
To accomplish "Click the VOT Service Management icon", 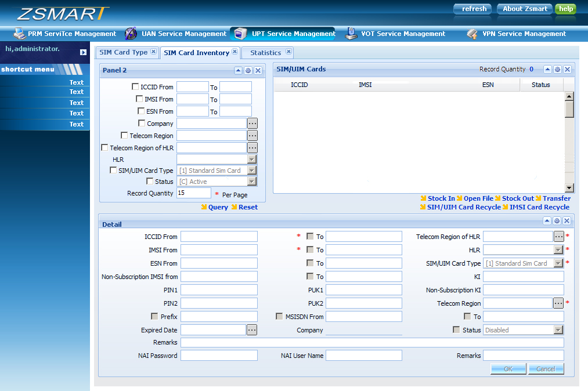I will click(x=351, y=34).
